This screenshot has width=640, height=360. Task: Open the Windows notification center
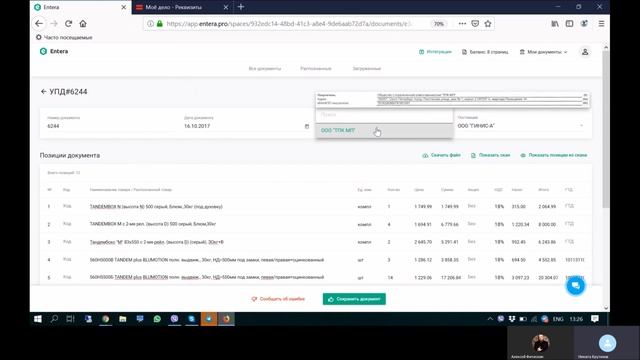[x=595, y=319]
